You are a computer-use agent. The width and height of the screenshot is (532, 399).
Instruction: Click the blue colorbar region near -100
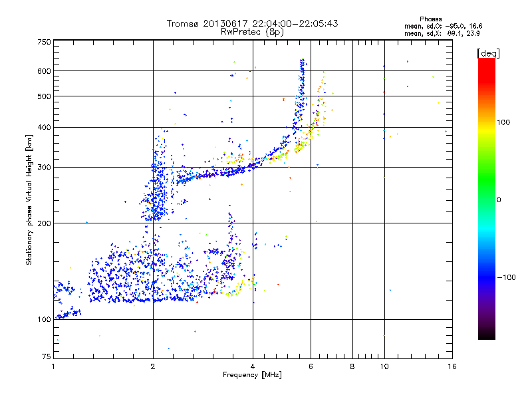(487, 277)
